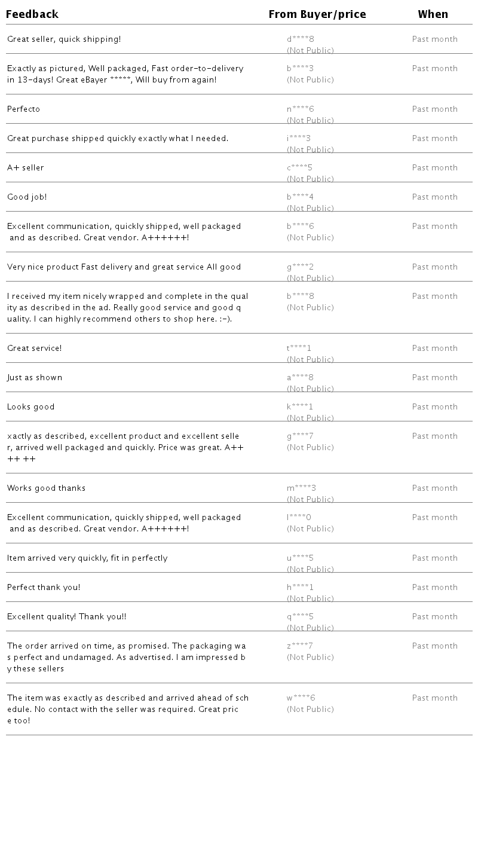Viewport: 478px width, 868px height.
Task: Select buyer t****1
Action: [299, 349]
